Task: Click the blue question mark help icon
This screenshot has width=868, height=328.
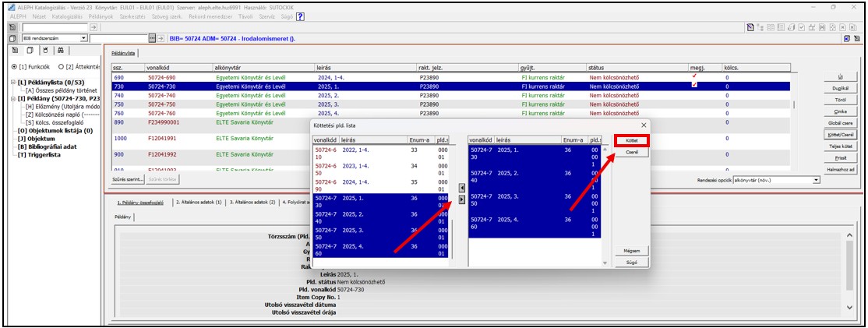Action: point(300,16)
